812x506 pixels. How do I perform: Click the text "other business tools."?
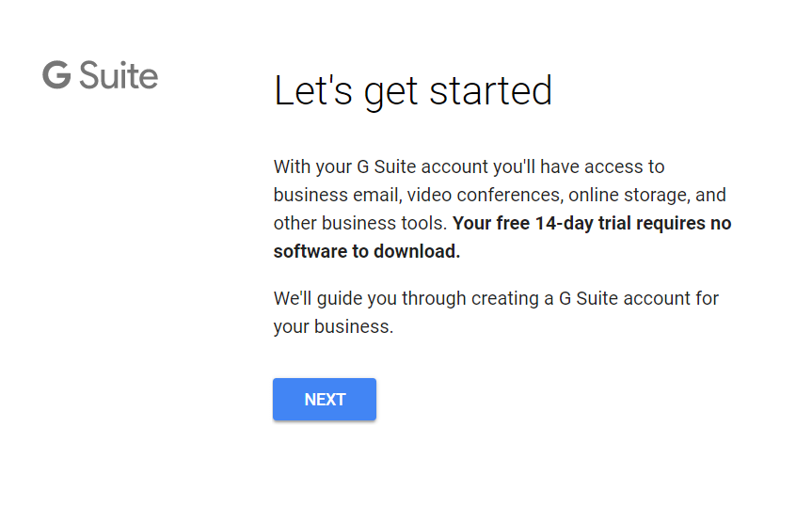(360, 223)
